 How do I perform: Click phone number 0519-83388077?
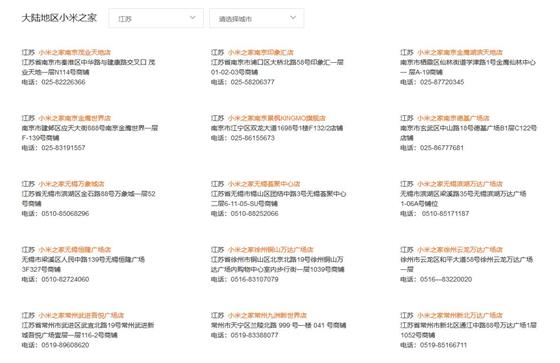(254, 335)
